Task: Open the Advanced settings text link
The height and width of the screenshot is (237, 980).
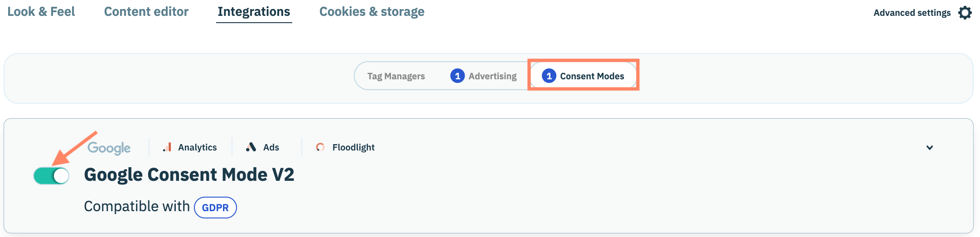Action: [912, 13]
